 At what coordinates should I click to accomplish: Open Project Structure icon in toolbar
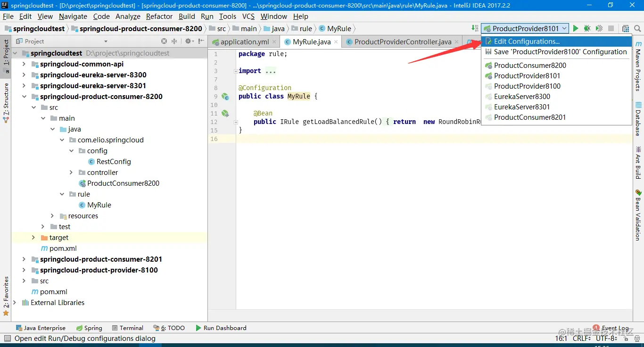point(626,28)
